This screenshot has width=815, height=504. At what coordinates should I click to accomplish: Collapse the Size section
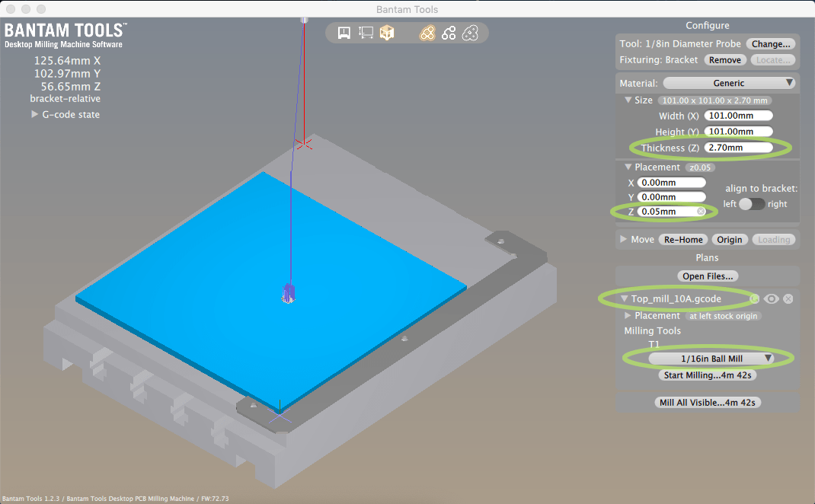(628, 100)
